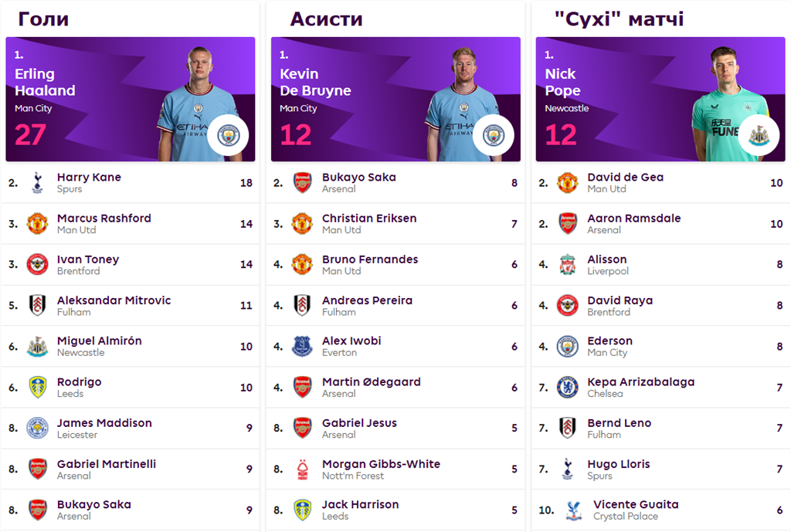
Task: Click the Newcastle crest beside Miguel Almirón
Action: (x=37, y=347)
